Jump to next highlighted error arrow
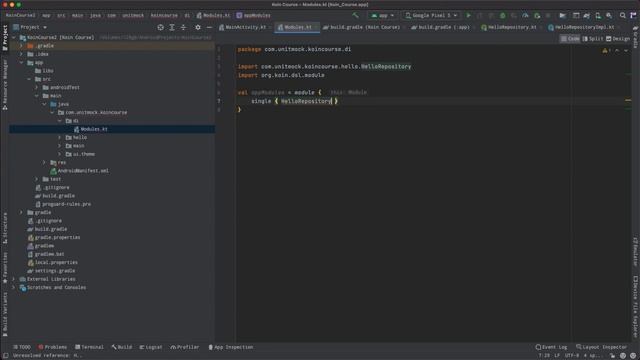The image size is (640, 360). click(x=626, y=51)
